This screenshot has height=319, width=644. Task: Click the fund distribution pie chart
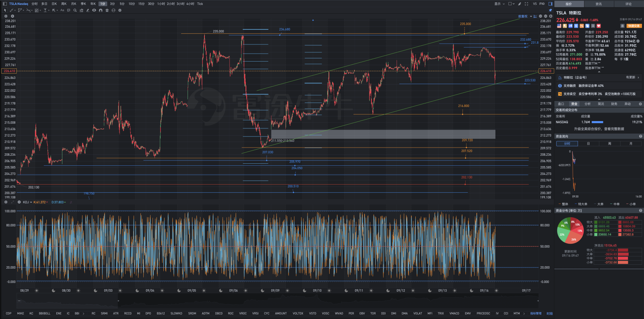(x=570, y=231)
